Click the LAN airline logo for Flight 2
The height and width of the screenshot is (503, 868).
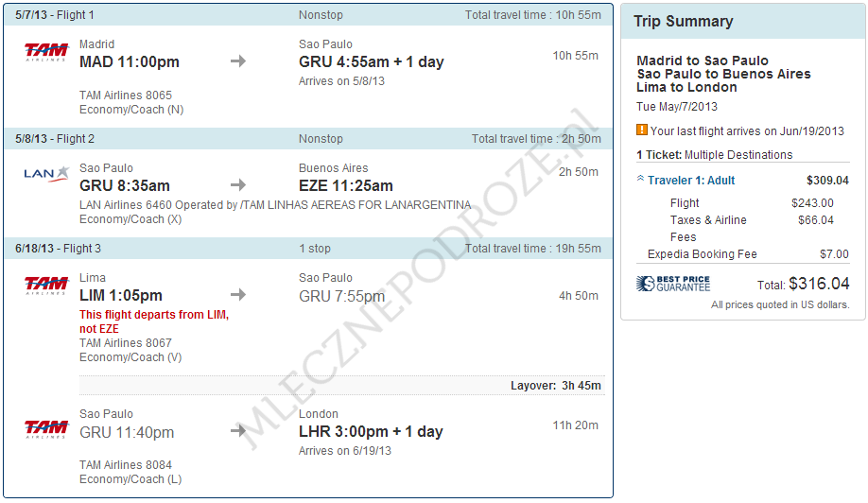(46, 174)
